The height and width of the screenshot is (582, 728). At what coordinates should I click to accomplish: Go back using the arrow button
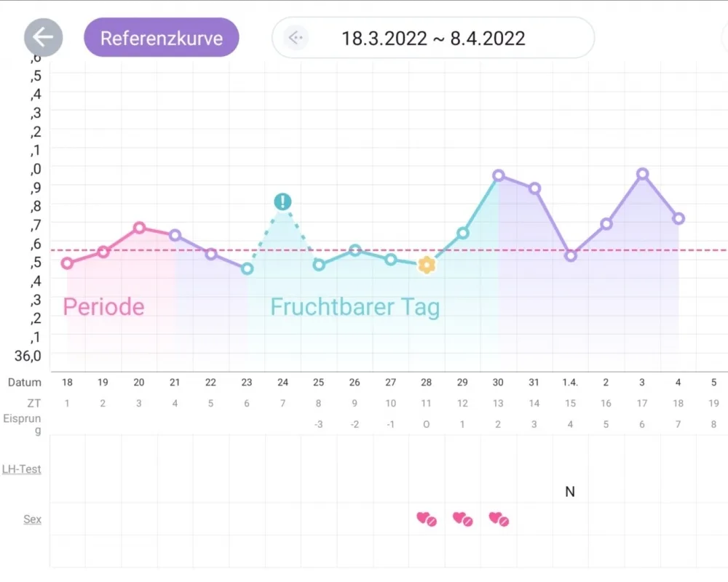pyautogui.click(x=43, y=38)
